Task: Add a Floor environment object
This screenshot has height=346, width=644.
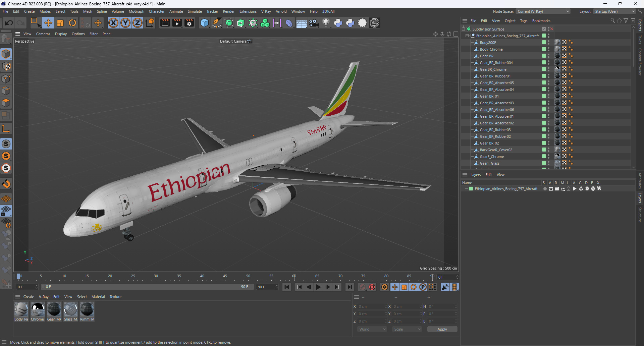Action: click(302, 23)
